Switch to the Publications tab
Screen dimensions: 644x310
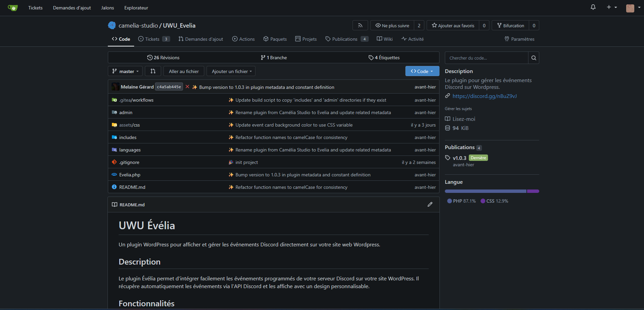[347, 39]
